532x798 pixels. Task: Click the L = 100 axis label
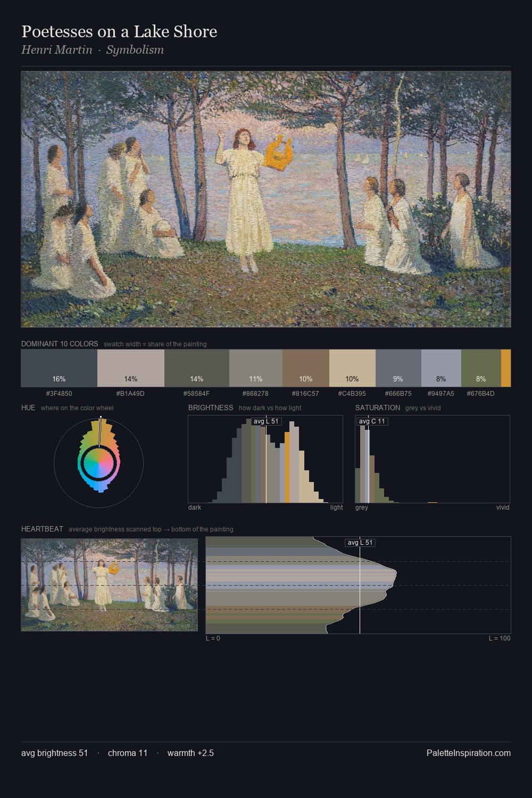[x=500, y=638]
